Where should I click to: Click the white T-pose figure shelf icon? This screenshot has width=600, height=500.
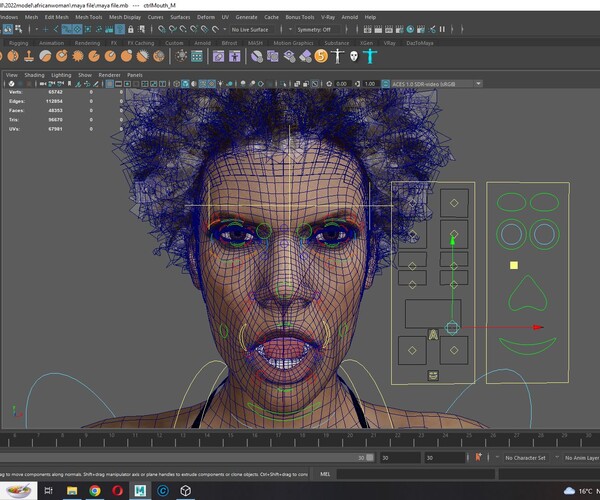point(337,56)
